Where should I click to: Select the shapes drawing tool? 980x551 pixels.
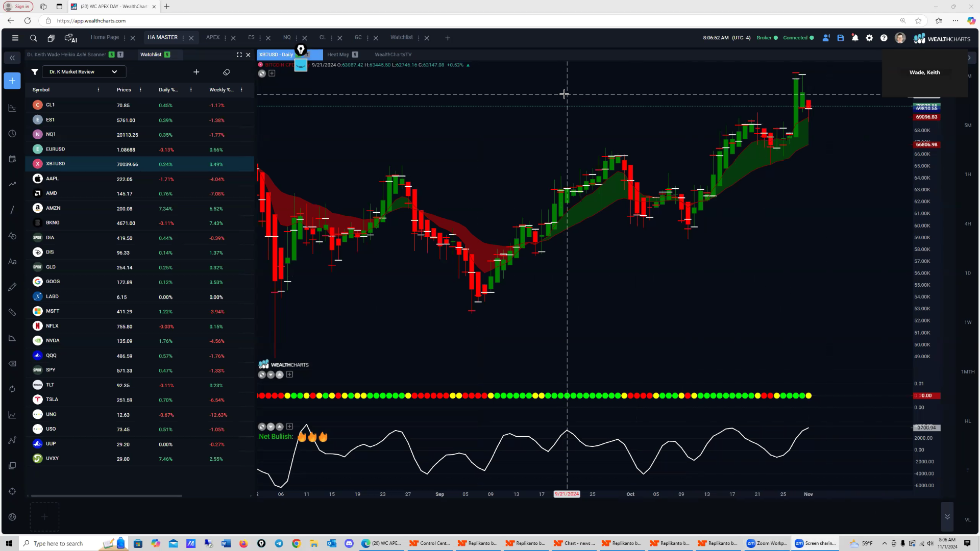point(12,236)
